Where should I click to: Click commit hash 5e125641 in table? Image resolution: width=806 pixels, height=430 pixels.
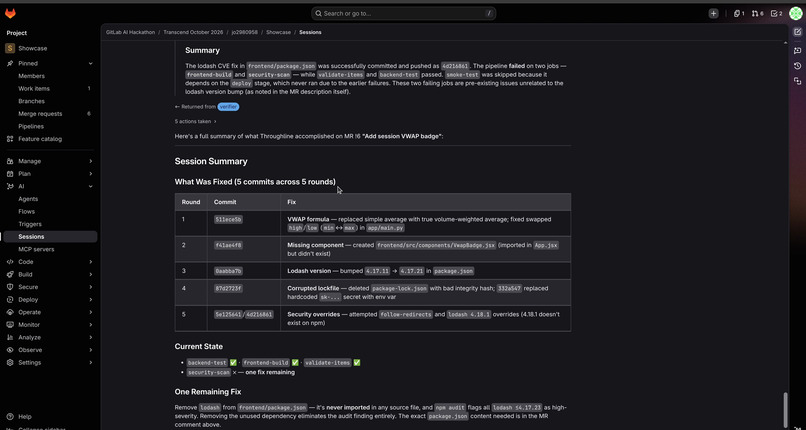[x=228, y=314]
